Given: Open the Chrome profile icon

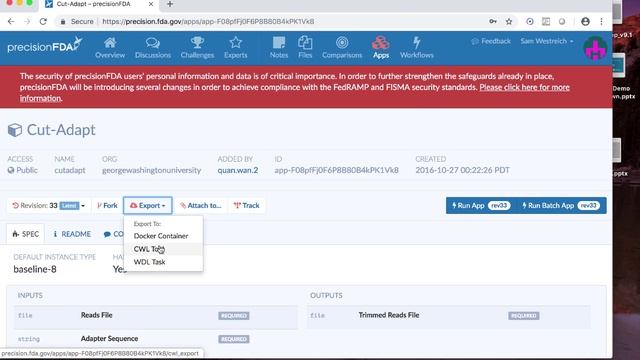Looking at the screenshot, I should tap(585, 22).
